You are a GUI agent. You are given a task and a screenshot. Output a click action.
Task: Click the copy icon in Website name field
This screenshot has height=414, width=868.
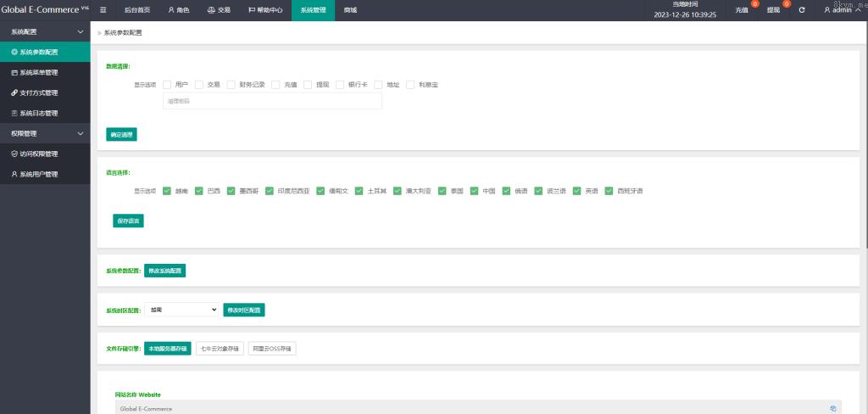pos(833,408)
